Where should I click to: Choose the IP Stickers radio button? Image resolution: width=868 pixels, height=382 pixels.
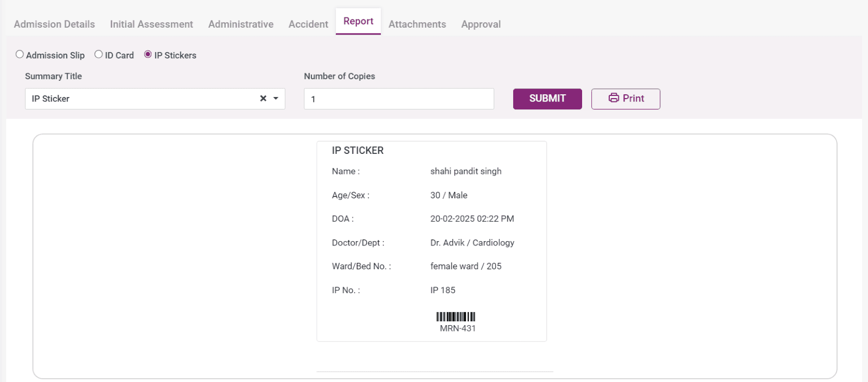(148, 55)
